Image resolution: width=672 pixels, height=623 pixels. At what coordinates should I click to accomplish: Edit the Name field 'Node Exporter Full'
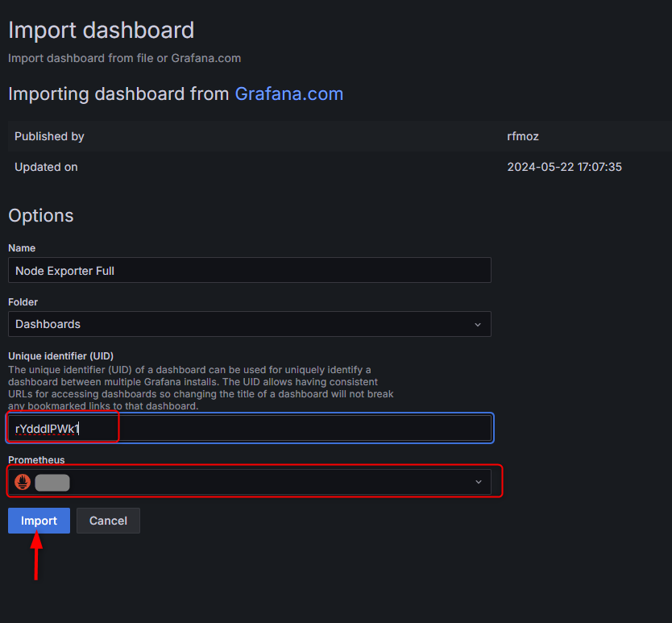pyautogui.click(x=250, y=270)
